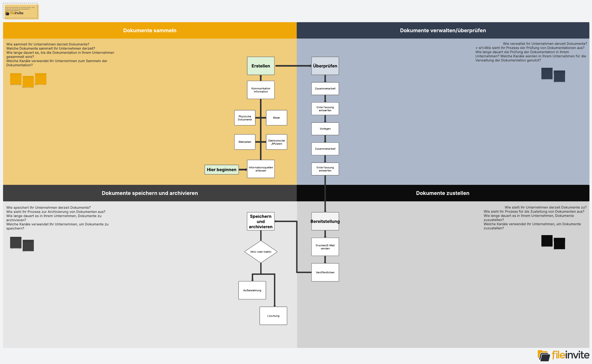The width and height of the screenshot is (592, 364).
Task: Click the 'Aktiv oder inaktiv' decision diamond
Action: coord(260,252)
